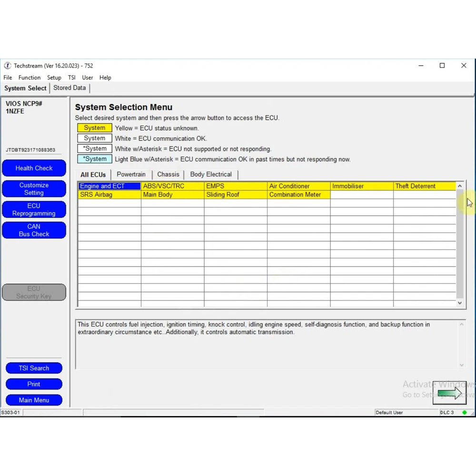Return to Main Menu

pyautogui.click(x=34, y=400)
